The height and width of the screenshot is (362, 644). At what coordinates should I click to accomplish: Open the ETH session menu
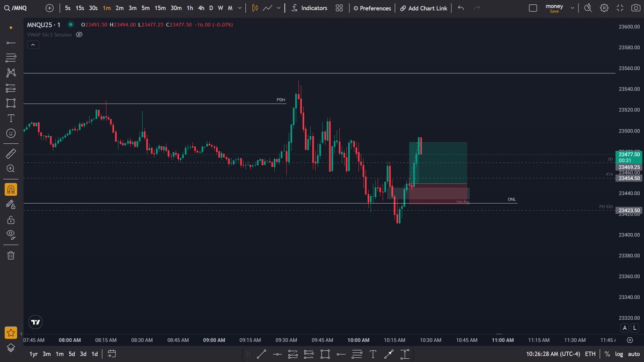pos(590,354)
